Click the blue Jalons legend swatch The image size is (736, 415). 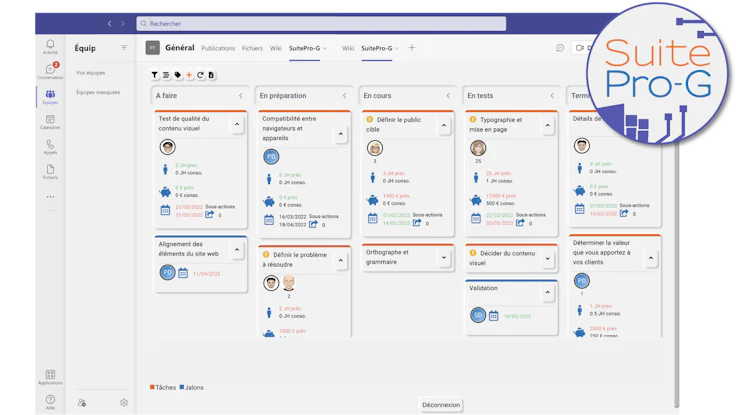pyautogui.click(x=182, y=387)
